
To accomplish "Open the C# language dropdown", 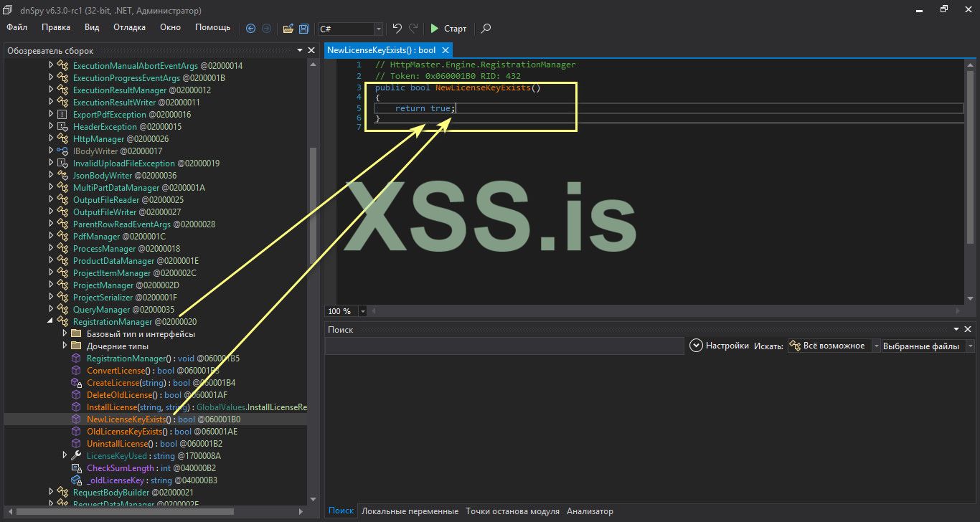I will point(378,29).
